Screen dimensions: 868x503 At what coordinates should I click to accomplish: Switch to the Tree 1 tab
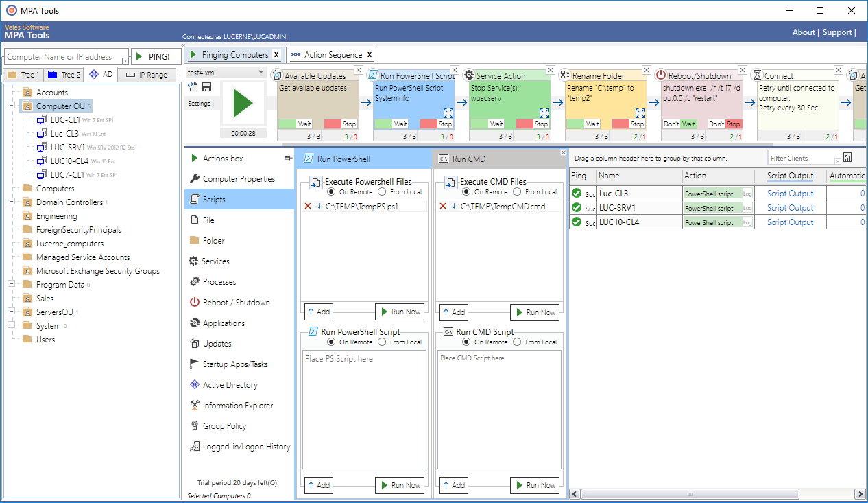pos(23,75)
